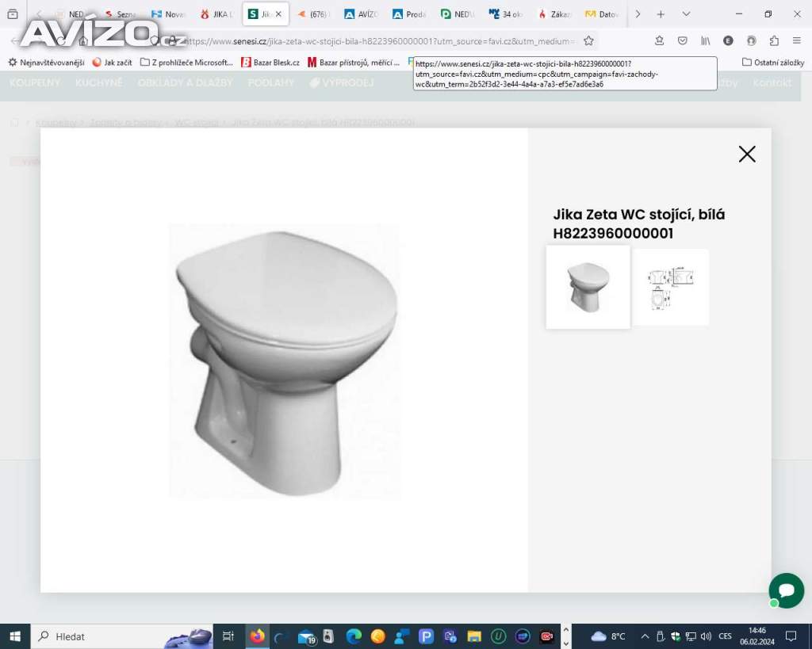Screen dimensions: 812x649
Task: Switch the CES keyboard language
Action: pos(725,636)
